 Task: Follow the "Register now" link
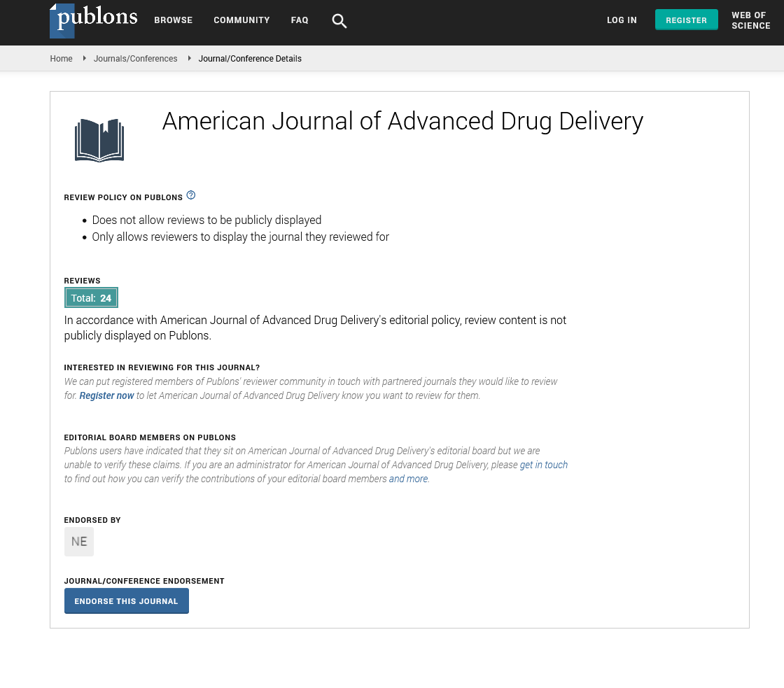[106, 395]
